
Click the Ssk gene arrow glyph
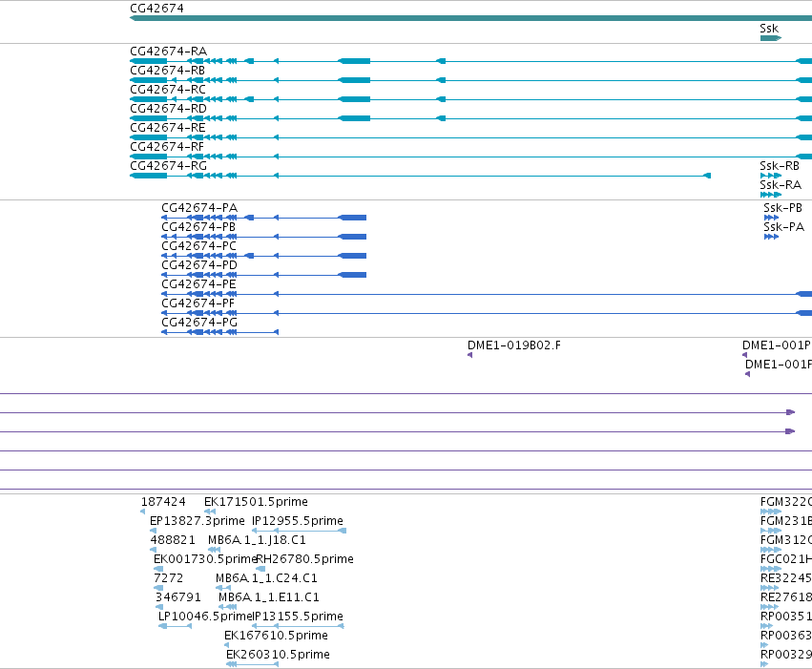771,38
